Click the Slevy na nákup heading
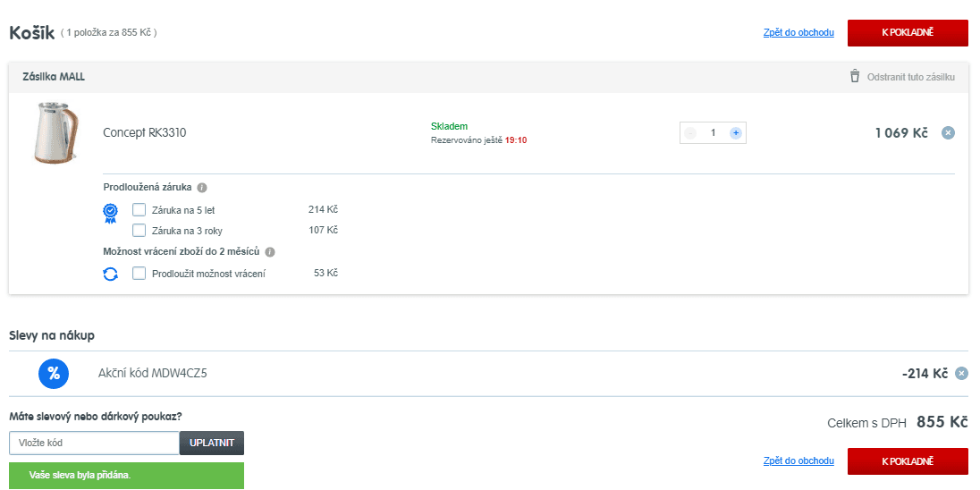The width and height of the screenshot is (980, 490). tap(52, 335)
